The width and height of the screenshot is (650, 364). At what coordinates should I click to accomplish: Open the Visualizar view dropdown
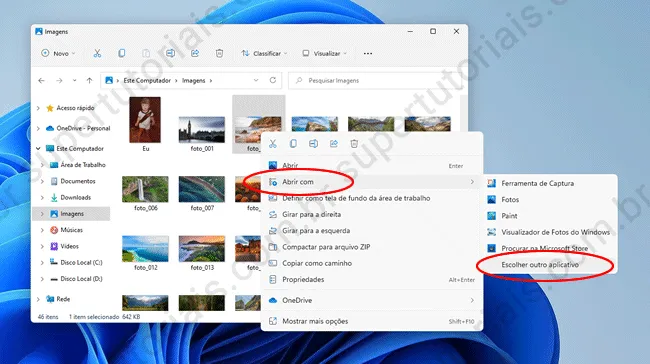[324, 53]
